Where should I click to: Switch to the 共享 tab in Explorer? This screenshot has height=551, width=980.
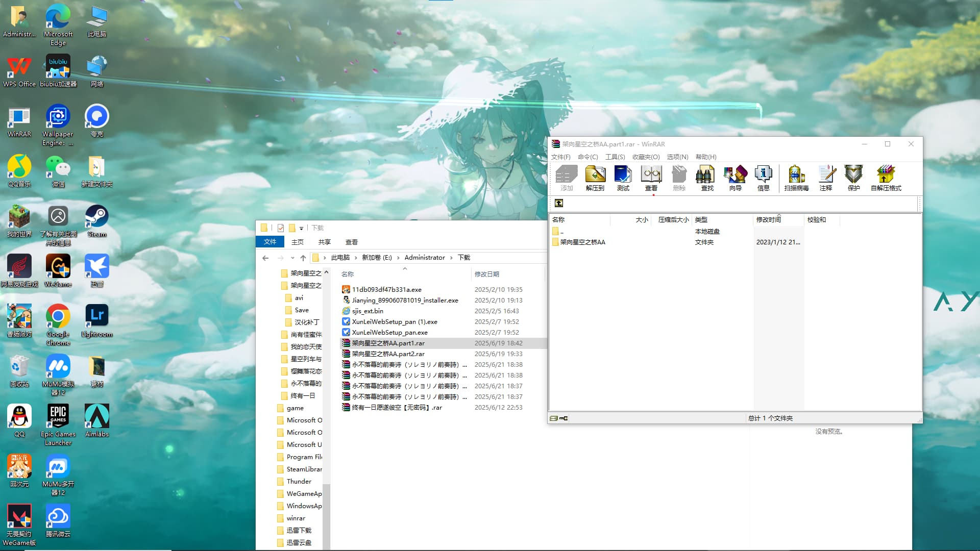click(x=325, y=242)
